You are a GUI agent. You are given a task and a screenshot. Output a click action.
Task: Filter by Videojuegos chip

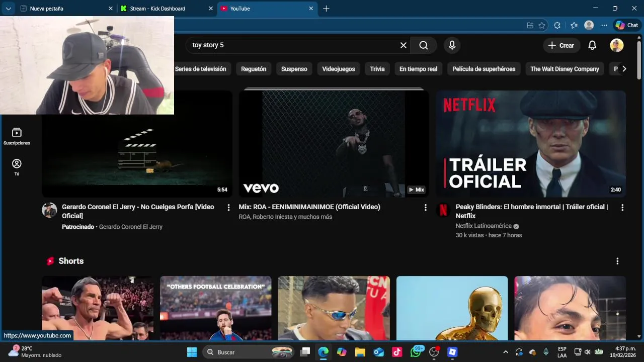click(339, 69)
